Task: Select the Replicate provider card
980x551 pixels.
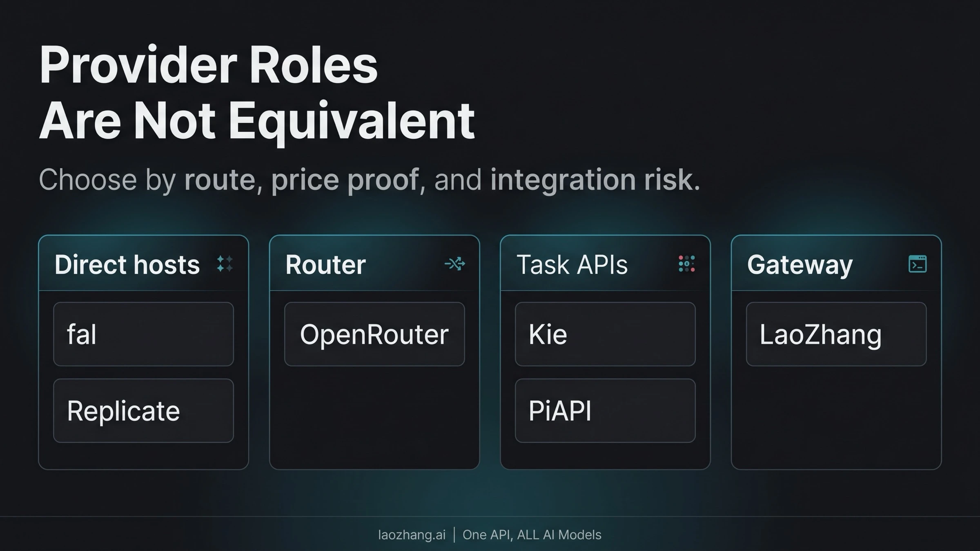Action: pyautogui.click(x=143, y=411)
